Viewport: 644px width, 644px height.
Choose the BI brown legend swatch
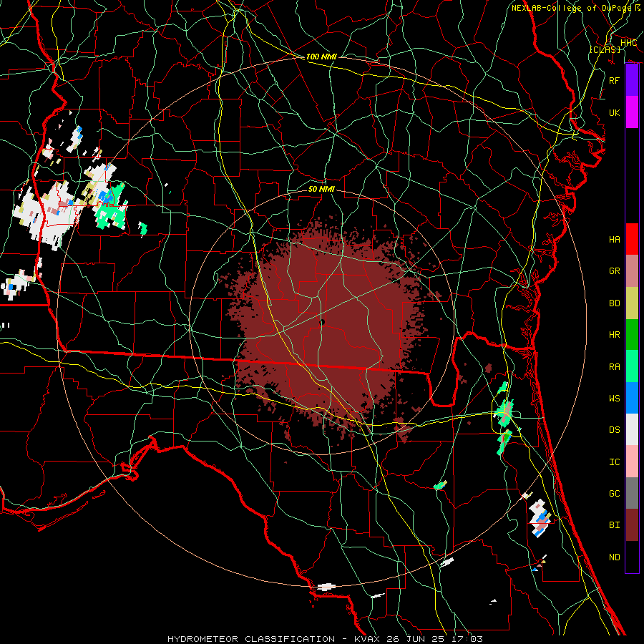click(x=632, y=525)
